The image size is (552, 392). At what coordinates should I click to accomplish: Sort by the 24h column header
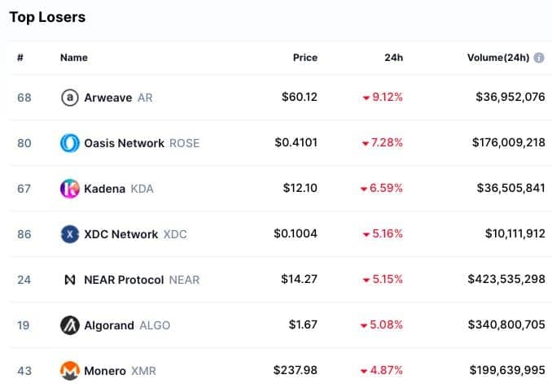coord(393,58)
